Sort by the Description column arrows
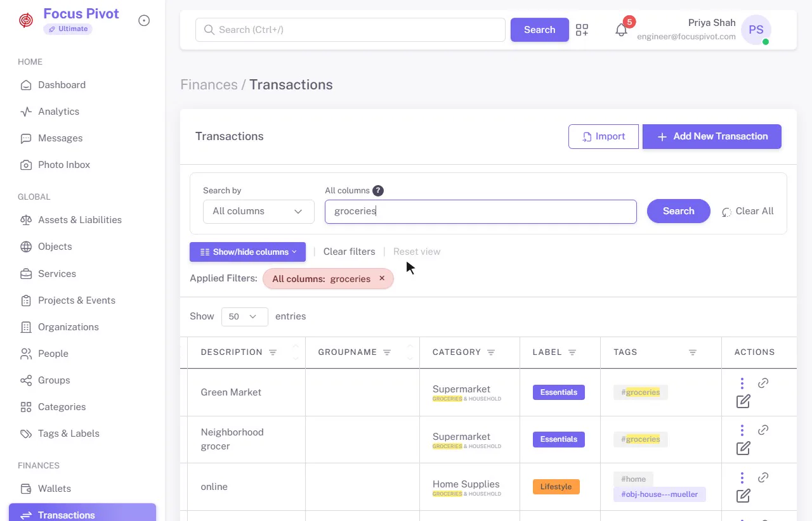The image size is (812, 521). tap(296, 352)
